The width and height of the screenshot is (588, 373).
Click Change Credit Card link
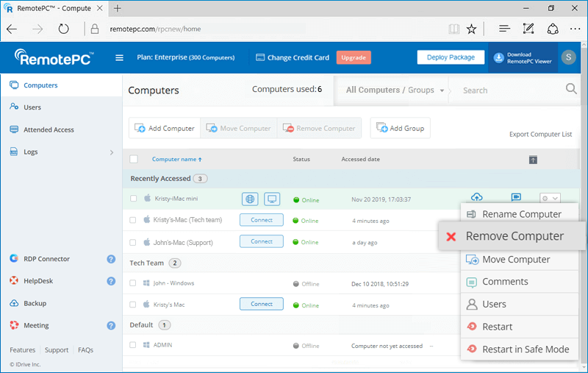[292, 57]
